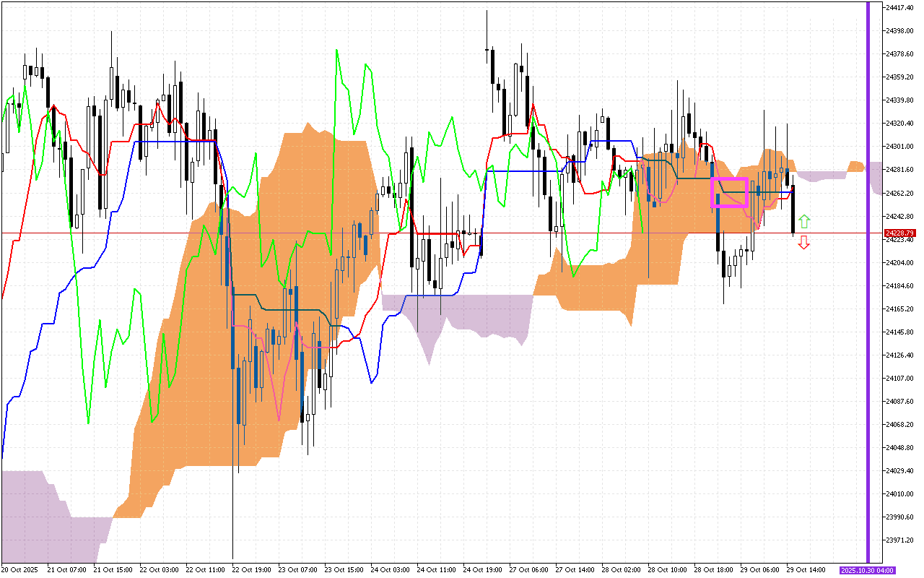
Task: Click the purple 2025.10.30 04:00 date label
Action: [868, 570]
